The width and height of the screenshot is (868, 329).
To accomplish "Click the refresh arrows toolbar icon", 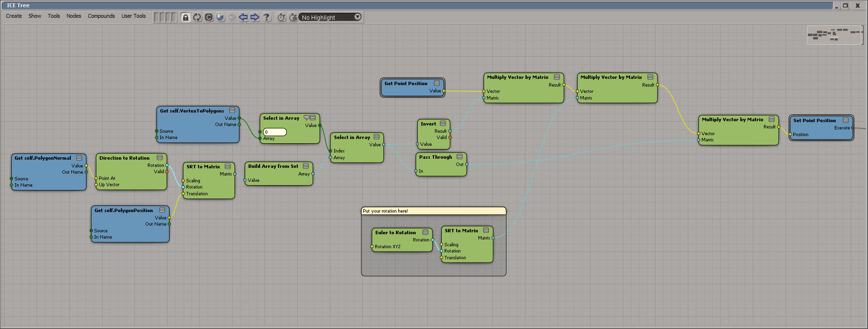I will point(197,17).
